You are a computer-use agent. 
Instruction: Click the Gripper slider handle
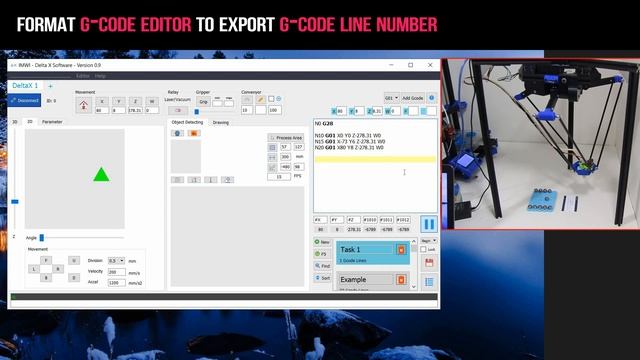(197, 111)
